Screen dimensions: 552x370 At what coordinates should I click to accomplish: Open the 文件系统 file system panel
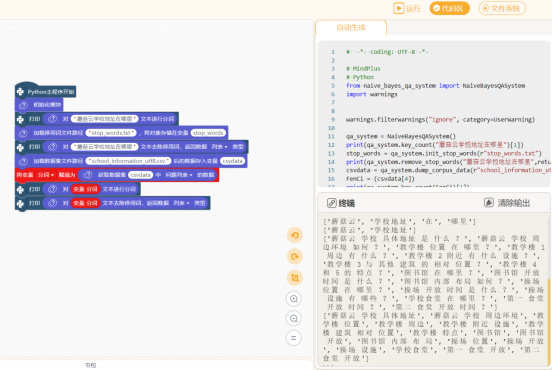502,8
